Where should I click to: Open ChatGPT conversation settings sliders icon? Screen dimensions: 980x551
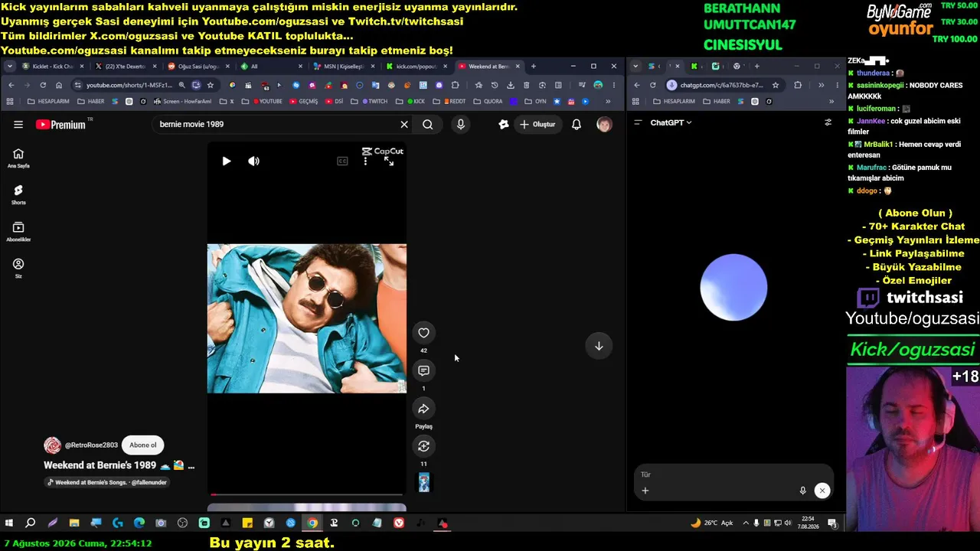pos(828,122)
